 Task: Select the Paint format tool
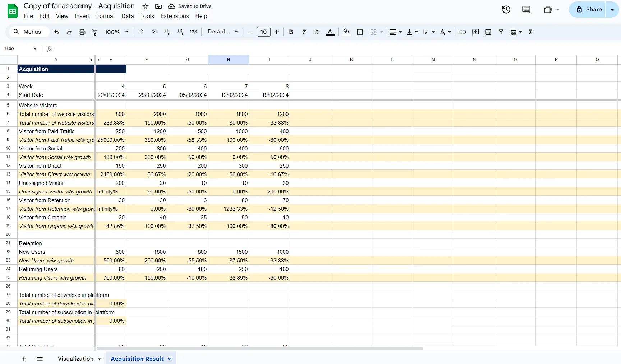tap(95, 32)
